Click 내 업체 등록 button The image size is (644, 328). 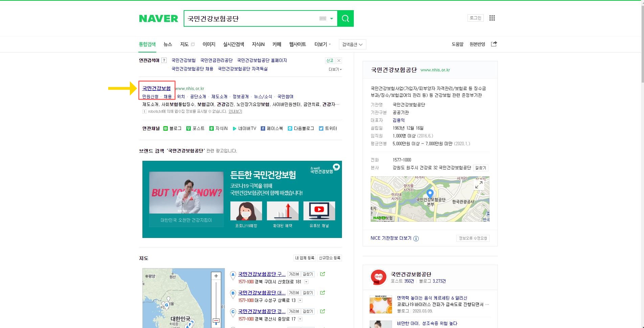(x=305, y=258)
